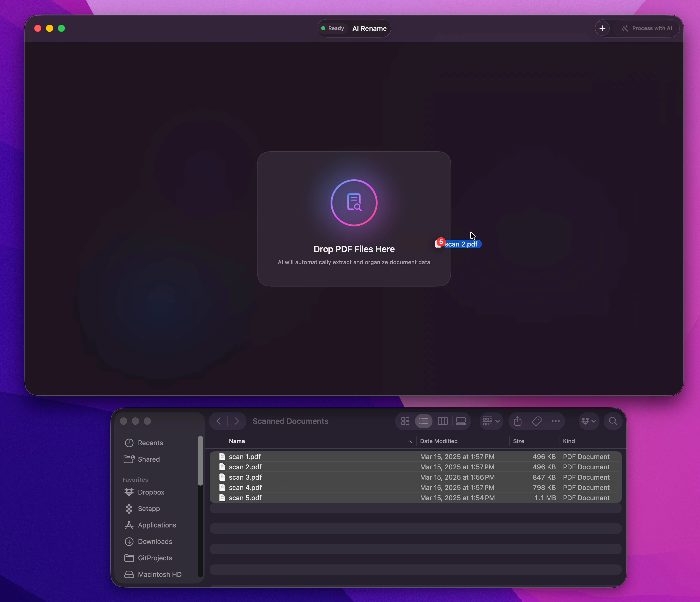Image resolution: width=700 pixels, height=602 pixels.
Task: Close the AI Rename window
Action: coord(38,28)
